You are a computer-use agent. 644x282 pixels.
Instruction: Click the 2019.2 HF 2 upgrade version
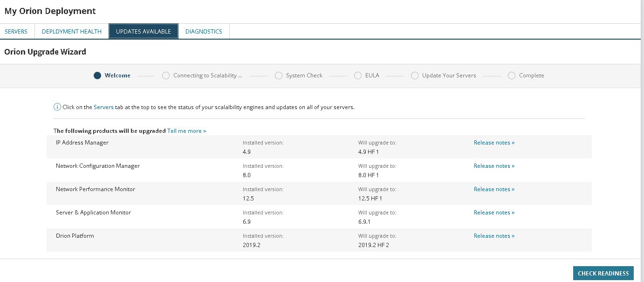374,245
